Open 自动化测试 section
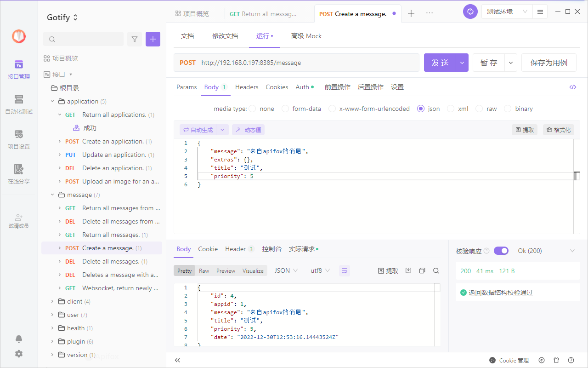Viewport: 588px width, 368px height. (19, 104)
